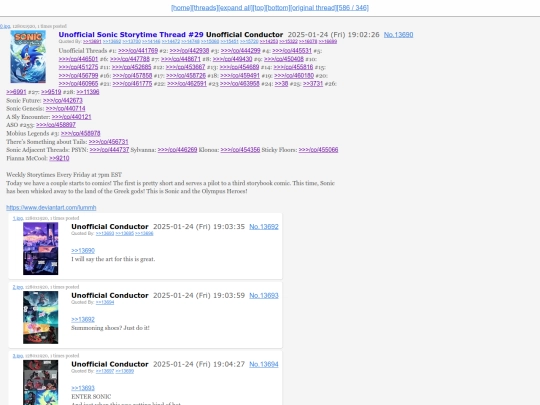
Task: Follow the #26 thread link >>6991
Action: click(x=16, y=92)
